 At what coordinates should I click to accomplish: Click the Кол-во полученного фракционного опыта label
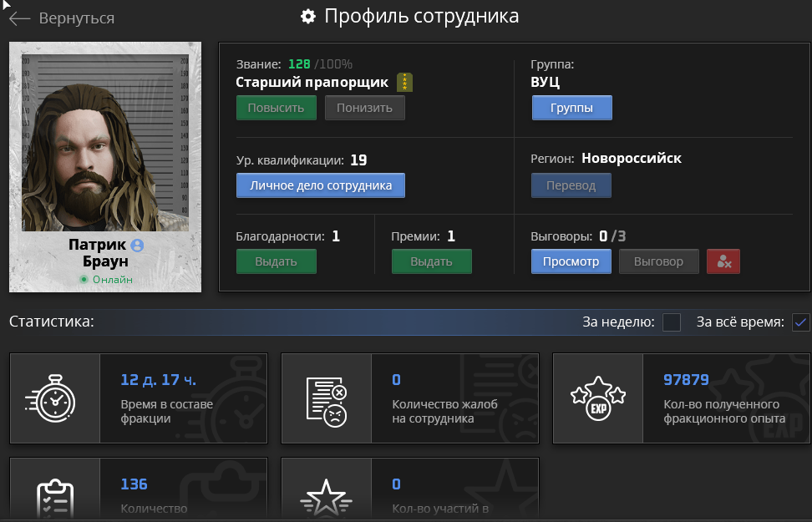click(724, 411)
